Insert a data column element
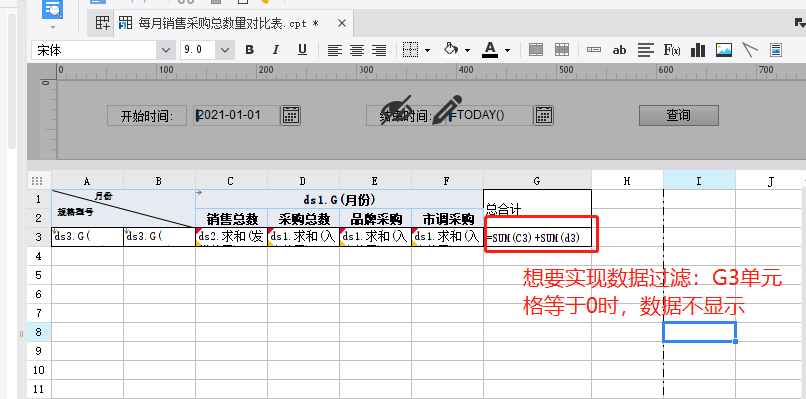The width and height of the screenshot is (806, 399). point(594,50)
